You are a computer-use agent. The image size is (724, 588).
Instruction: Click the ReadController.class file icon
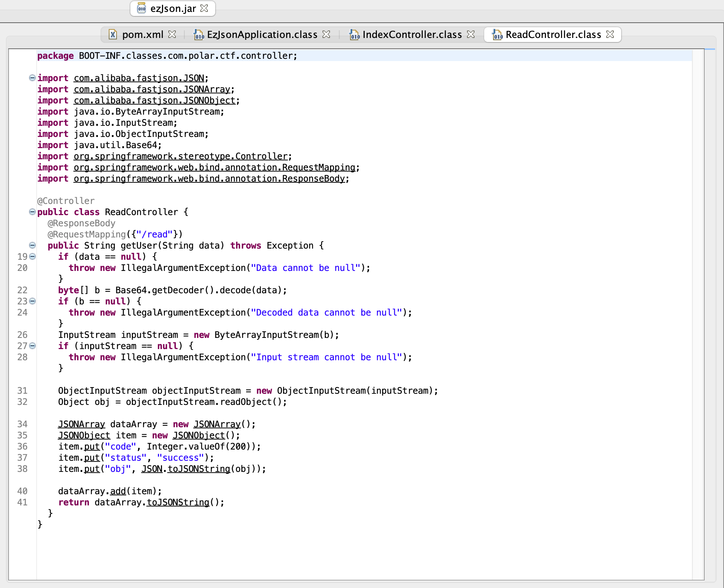(497, 35)
